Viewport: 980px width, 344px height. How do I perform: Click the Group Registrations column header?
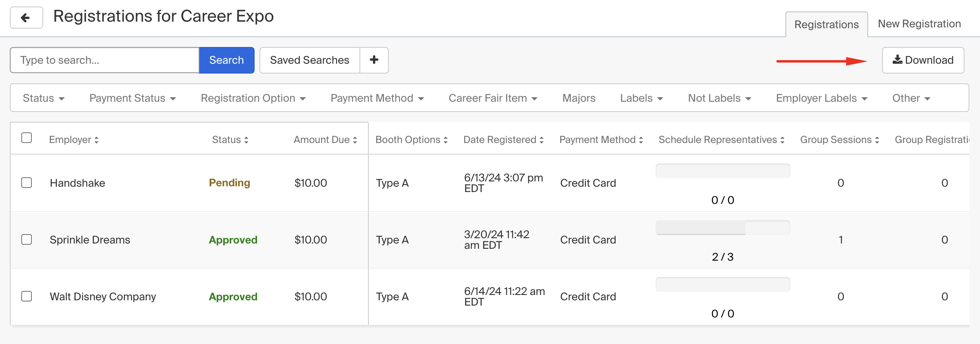click(x=932, y=140)
